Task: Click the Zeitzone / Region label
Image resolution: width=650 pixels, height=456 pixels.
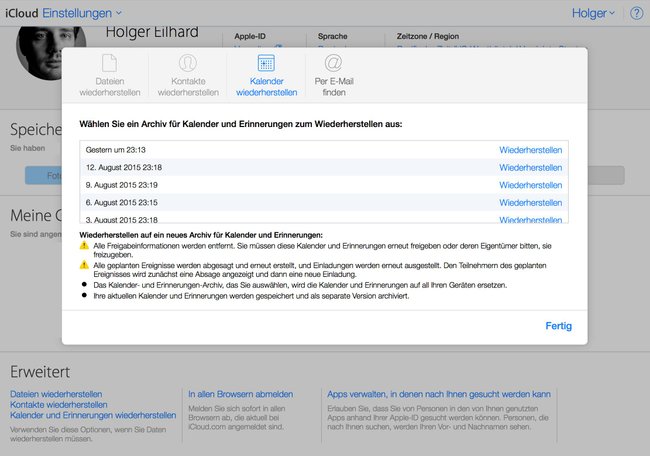Action: coord(427,36)
